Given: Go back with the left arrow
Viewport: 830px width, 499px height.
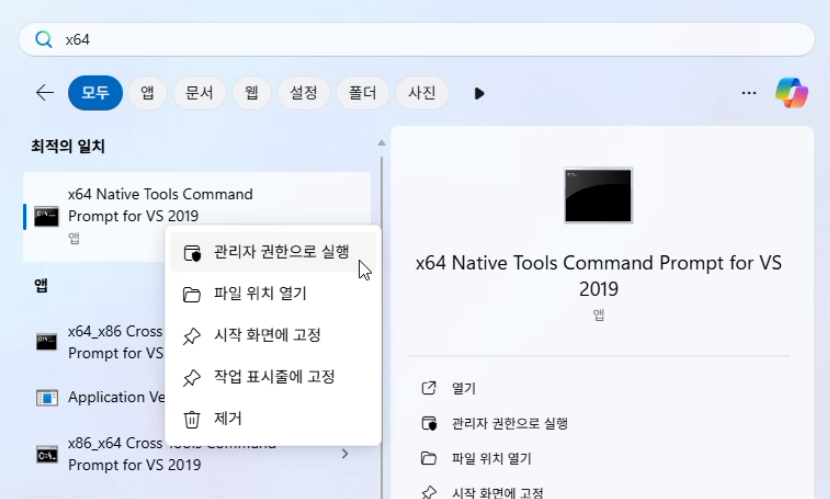Looking at the screenshot, I should pos(45,93).
